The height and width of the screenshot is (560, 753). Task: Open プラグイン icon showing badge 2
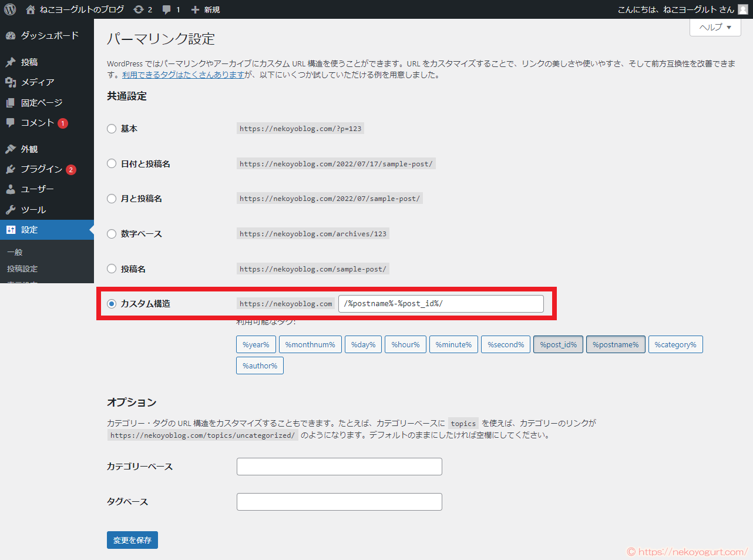point(11,169)
